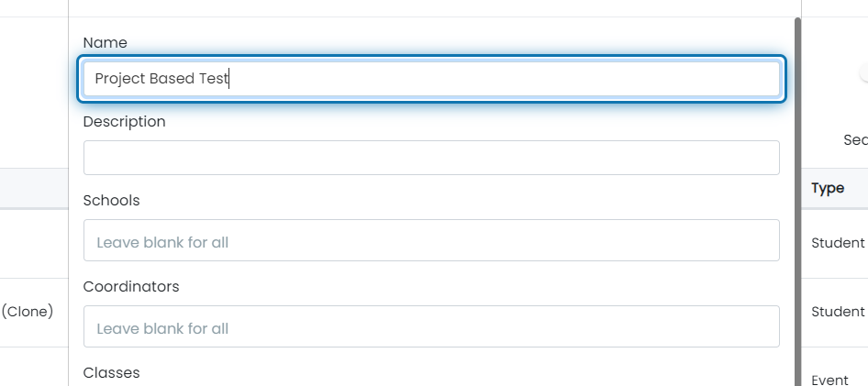Click the Event type cell
This screenshot has width=868, height=386.
[x=829, y=380]
